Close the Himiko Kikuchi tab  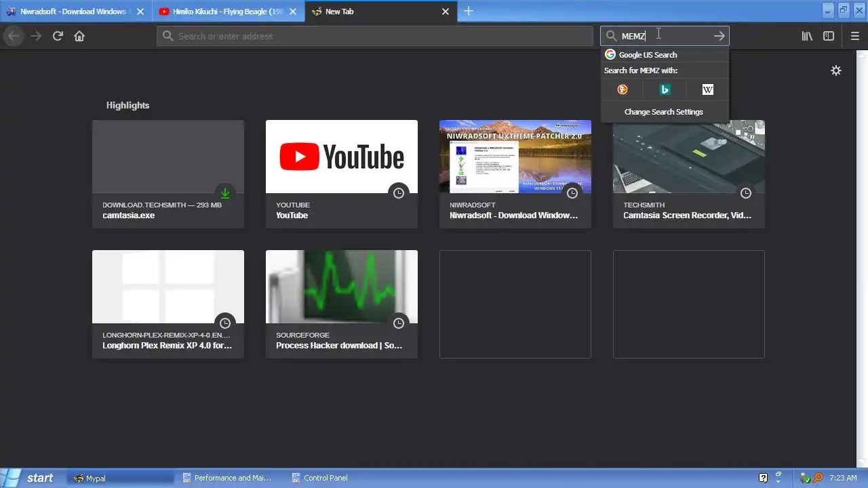(294, 12)
